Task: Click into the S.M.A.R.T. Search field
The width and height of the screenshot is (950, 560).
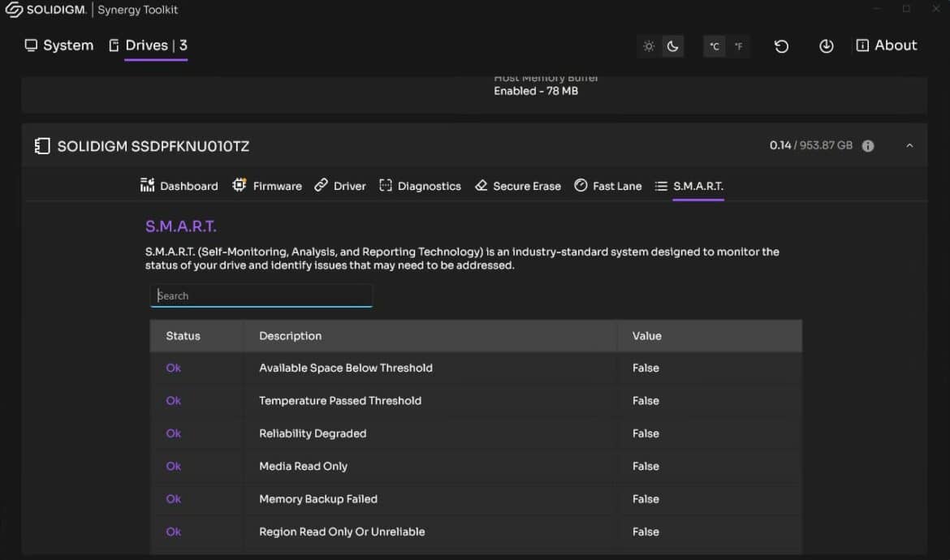Action: [x=261, y=295]
